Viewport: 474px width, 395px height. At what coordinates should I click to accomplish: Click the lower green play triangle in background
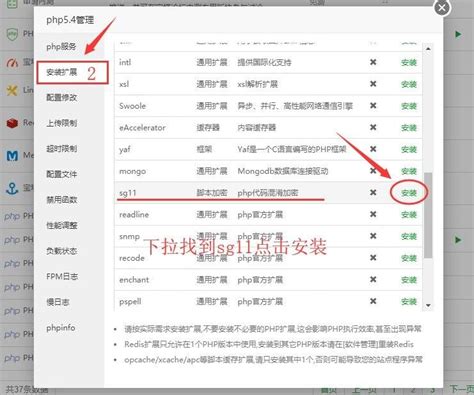458,240
